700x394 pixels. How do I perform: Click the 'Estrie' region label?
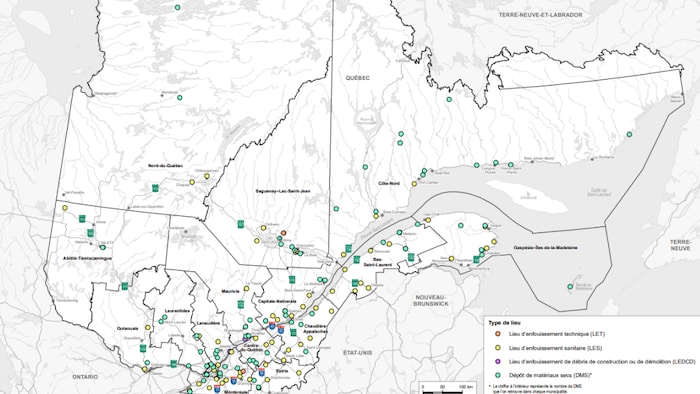(x=282, y=370)
